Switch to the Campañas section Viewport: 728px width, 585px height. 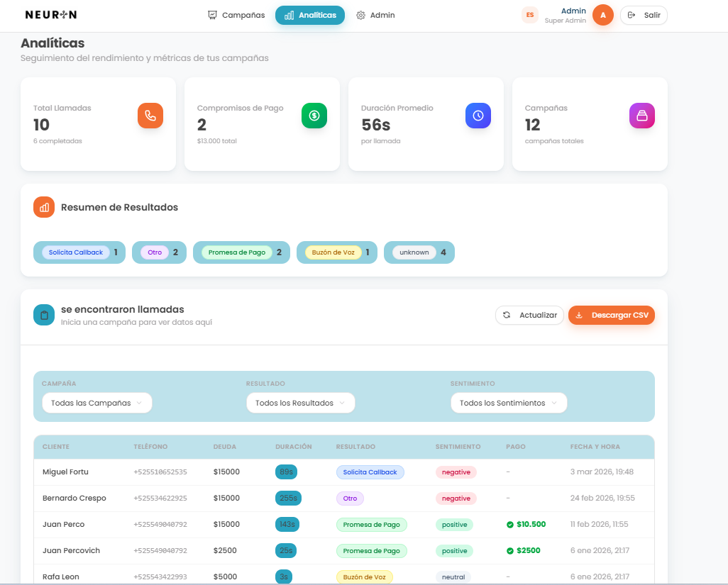pyautogui.click(x=236, y=14)
